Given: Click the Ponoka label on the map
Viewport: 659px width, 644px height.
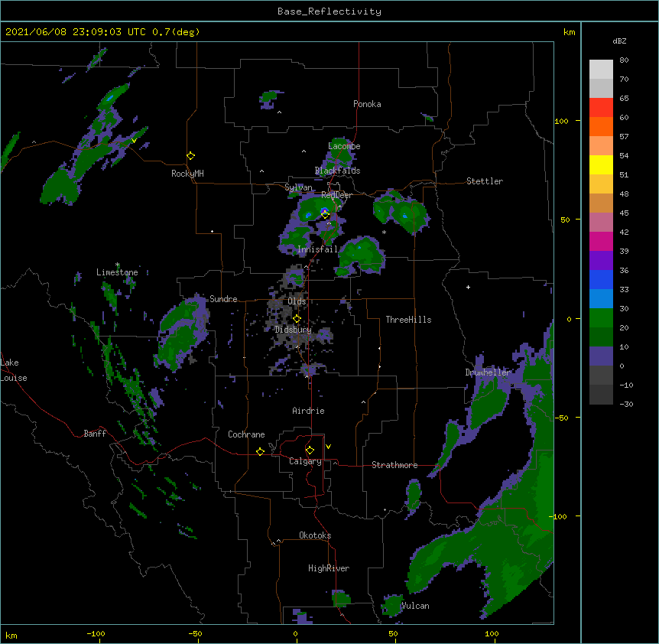Looking at the screenshot, I should click(x=367, y=104).
